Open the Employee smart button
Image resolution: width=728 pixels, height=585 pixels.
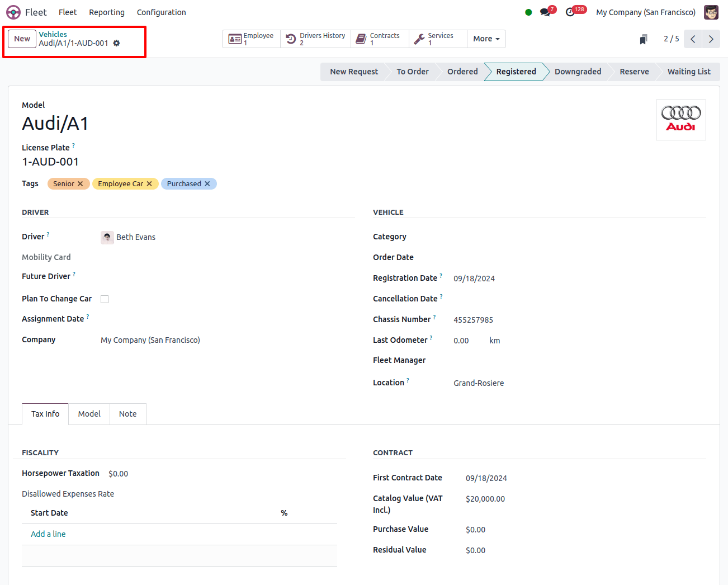pyautogui.click(x=252, y=39)
